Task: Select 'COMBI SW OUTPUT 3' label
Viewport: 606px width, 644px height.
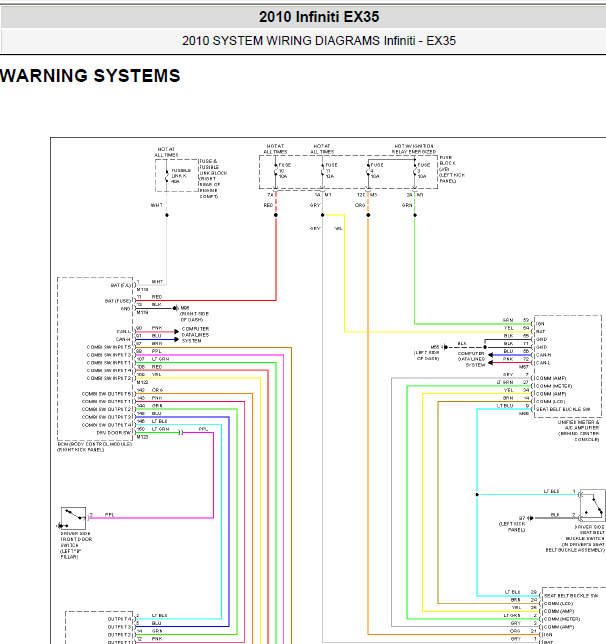Action: click(x=106, y=417)
